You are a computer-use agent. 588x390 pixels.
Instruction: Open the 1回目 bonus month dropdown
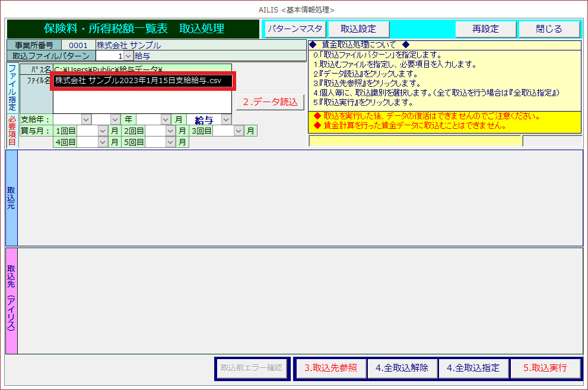(103, 131)
